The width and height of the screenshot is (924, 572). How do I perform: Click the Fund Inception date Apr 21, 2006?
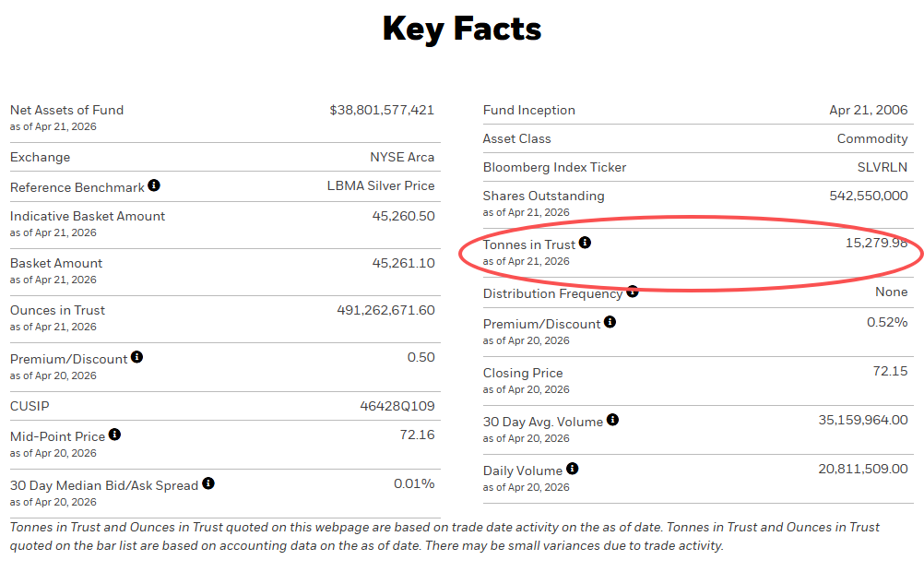869,111
